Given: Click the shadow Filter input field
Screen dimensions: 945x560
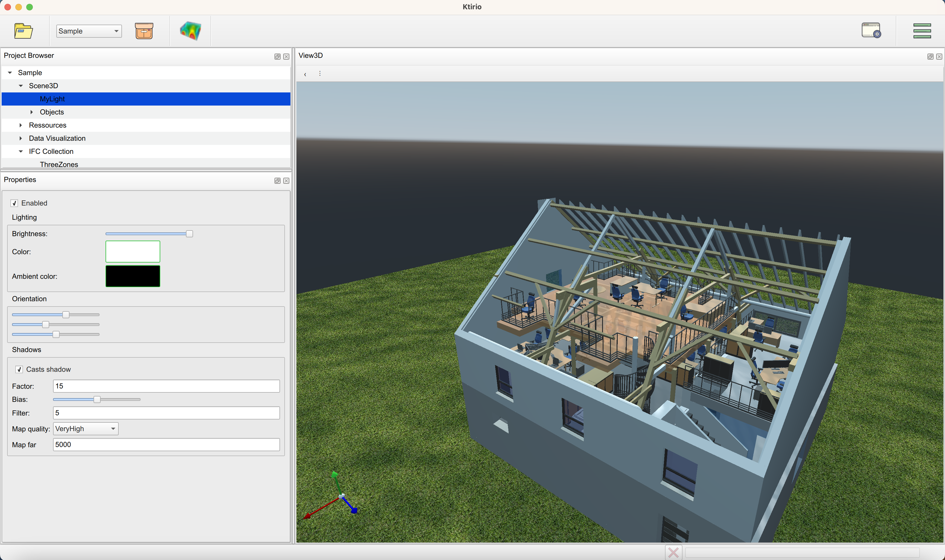Looking at the screenshot, I should click(x=166, y=413).
